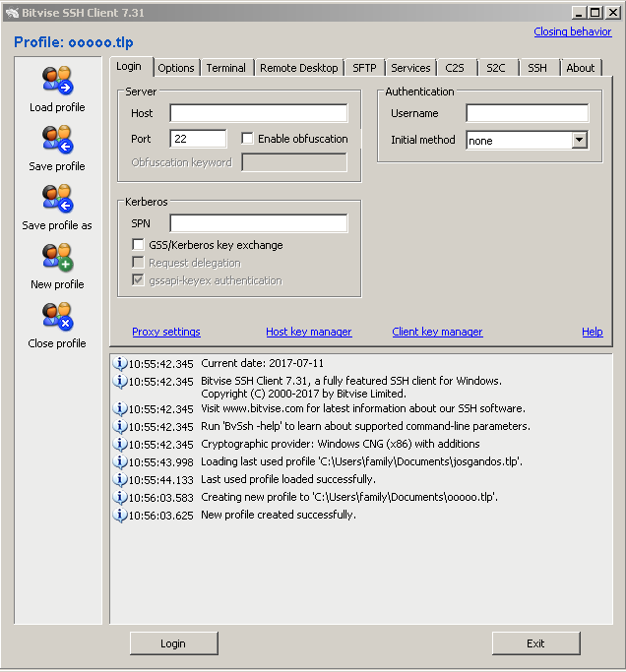
Task: Open Host key manager link
Action: pyautogui.click(x=309, y=332)
